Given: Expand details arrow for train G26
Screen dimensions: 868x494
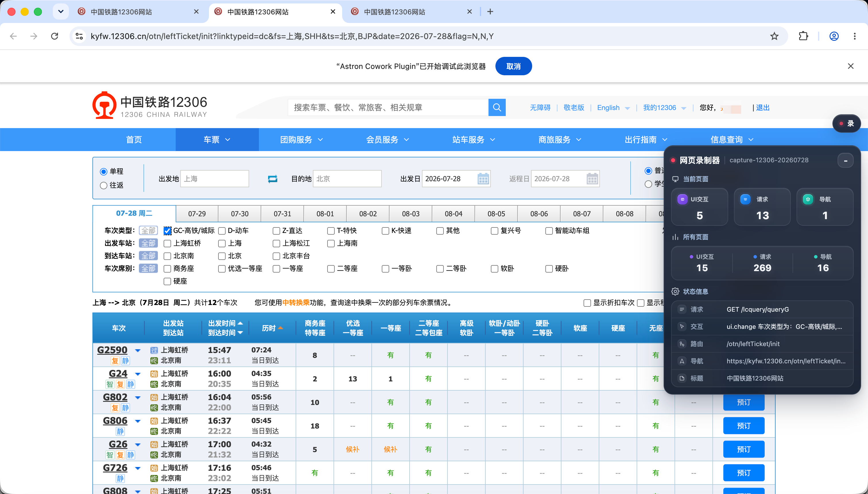Looking at the screenshot, I should 138,445.
